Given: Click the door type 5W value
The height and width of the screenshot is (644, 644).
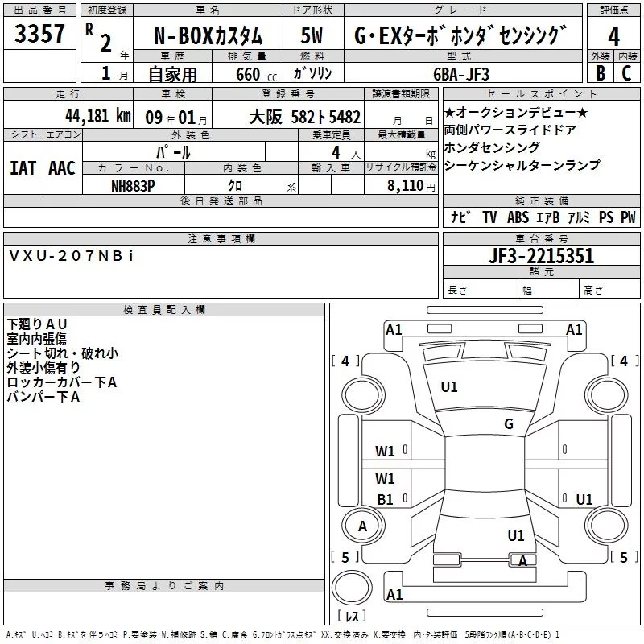Looking at the screenshot, I should pyautogui.click(x=312, y=35).
